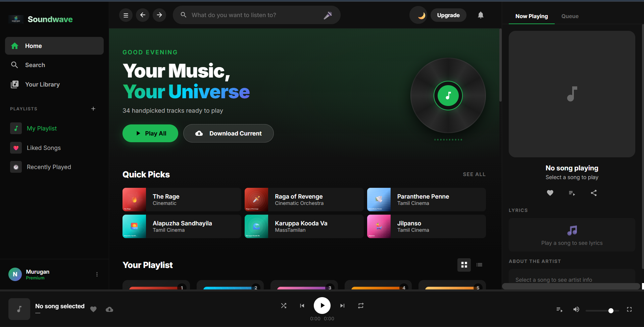Click Download Current button

229,133
